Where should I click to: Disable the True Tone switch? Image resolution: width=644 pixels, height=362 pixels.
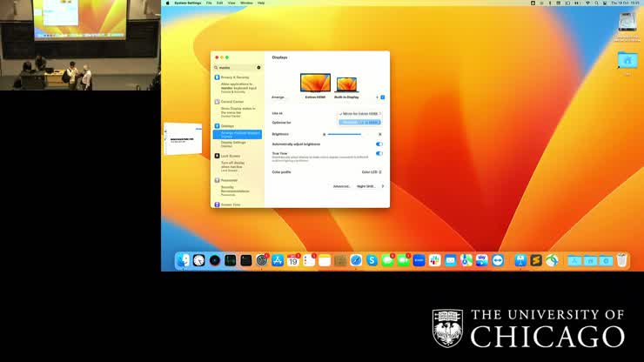379,153
